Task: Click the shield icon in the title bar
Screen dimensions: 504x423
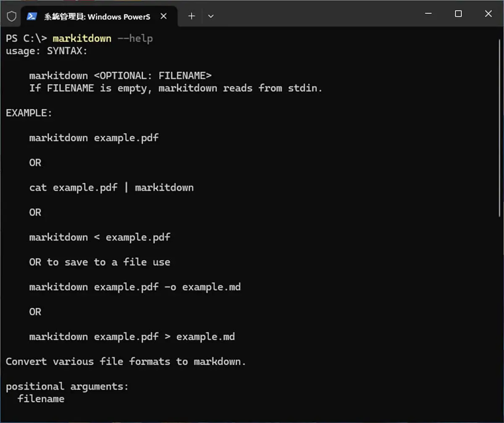Action: (x=12, y=16)
